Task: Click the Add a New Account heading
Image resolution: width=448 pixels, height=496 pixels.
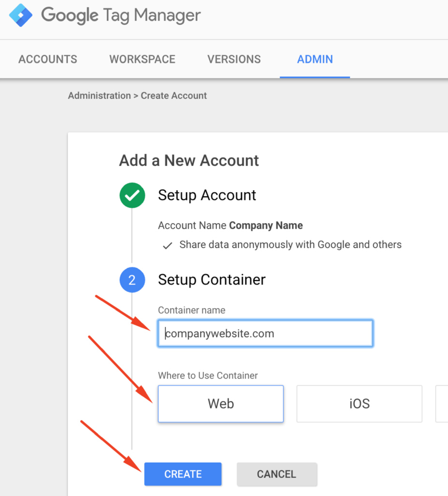Action: [x=189, y=160]
